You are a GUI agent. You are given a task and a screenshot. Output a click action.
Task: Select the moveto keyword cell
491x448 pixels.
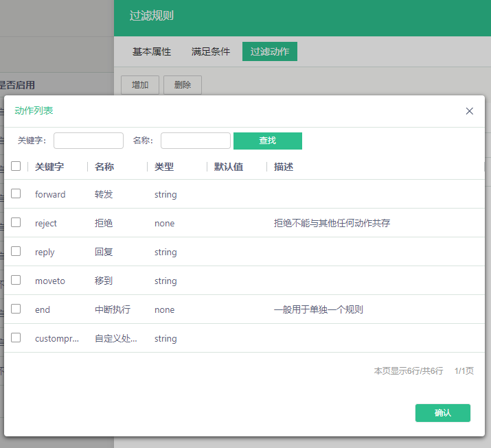[50, 281]
